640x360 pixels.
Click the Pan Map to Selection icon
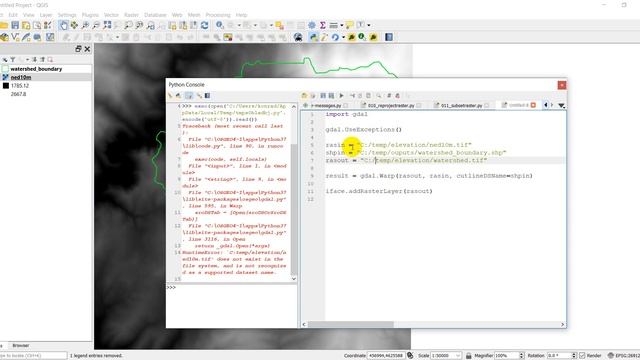(74, 25)
